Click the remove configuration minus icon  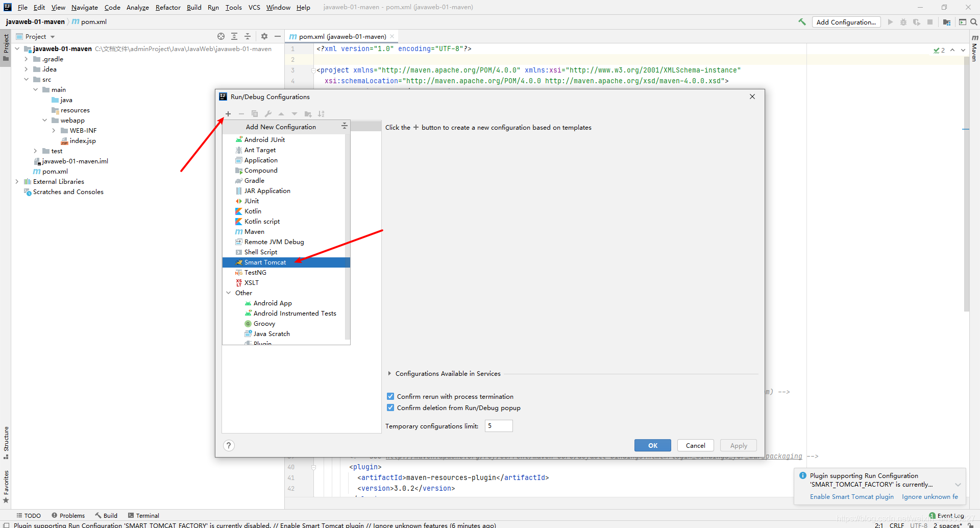pos(241,114)
